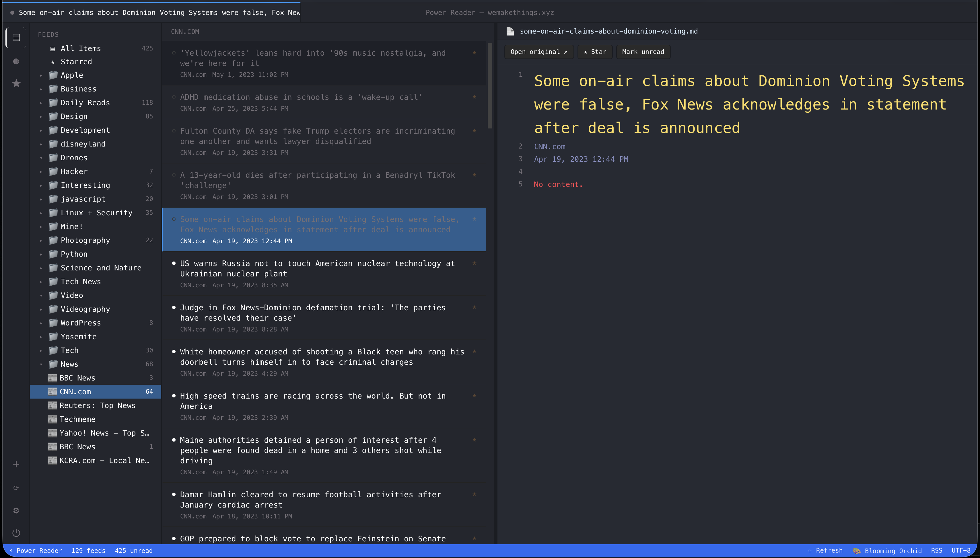980x558 pixels.
Task: Collapse the Drones folder arrow
Action: tap(41, 158)
